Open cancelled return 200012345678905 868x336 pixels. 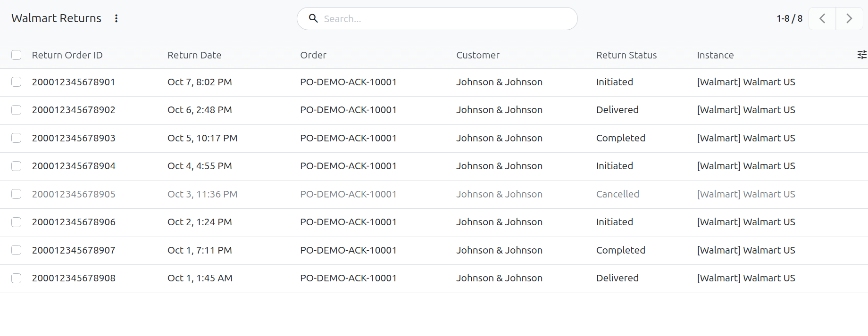(x=74, y=194)
